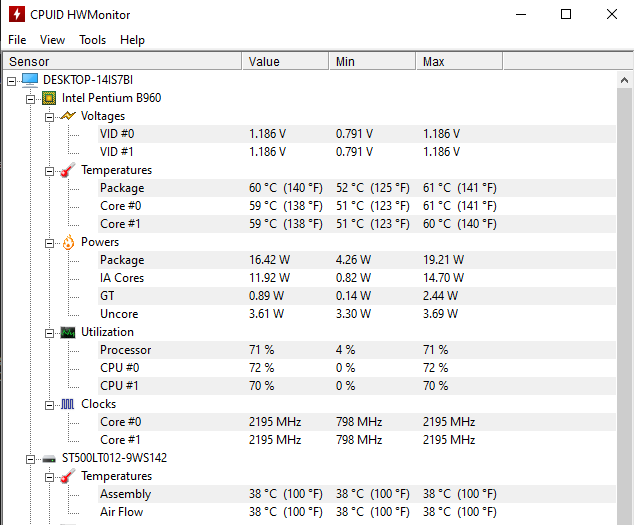The image size is (634, 525).
Task: Click the Value column header
Action: click(x=285, y=61)
